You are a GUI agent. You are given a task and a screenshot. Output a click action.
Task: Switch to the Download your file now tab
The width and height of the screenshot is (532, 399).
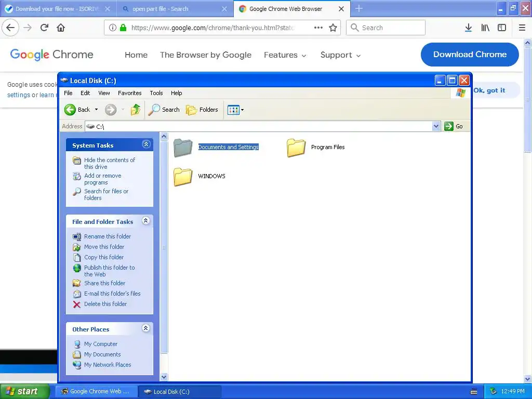point(58,9)
